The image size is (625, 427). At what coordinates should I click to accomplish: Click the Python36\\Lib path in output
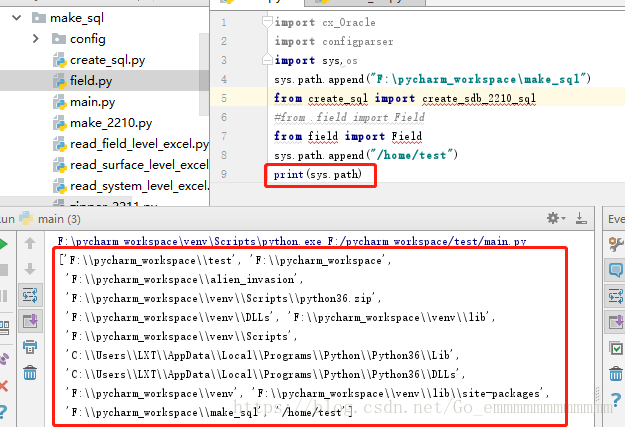pos(262,355)
